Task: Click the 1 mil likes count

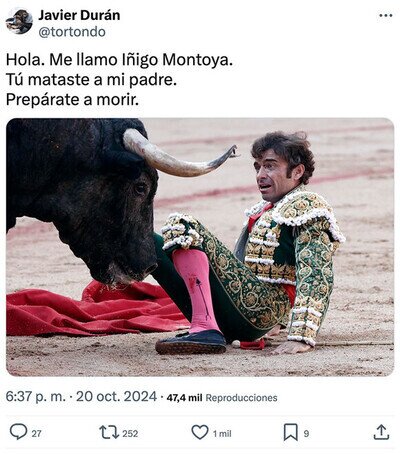Action: coord(222,433)
